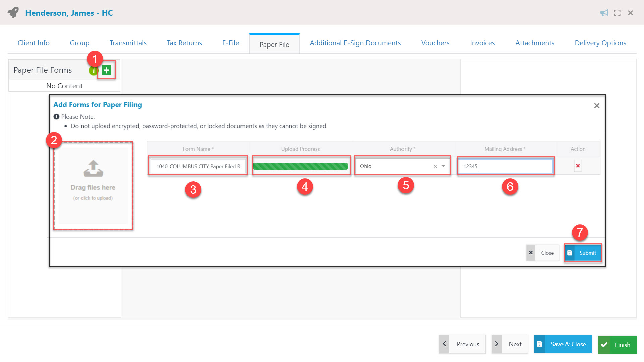Switch to the E-File tab
This screenshot has width=644, height=362.
pyautogui.click(x=231, y=43)
